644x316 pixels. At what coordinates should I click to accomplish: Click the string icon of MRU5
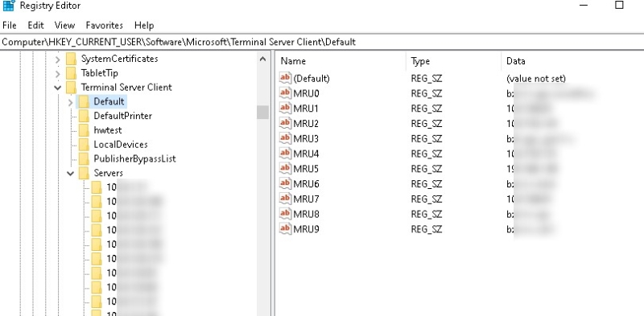[x=285, y=168]
